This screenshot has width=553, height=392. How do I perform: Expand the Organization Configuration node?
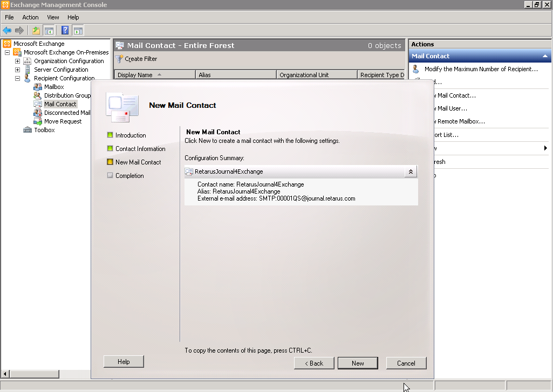coord(17,61)
